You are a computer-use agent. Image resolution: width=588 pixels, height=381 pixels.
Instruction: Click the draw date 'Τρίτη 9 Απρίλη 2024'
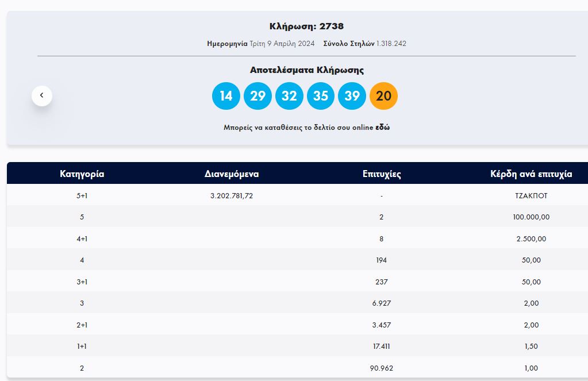pos(282,44)
